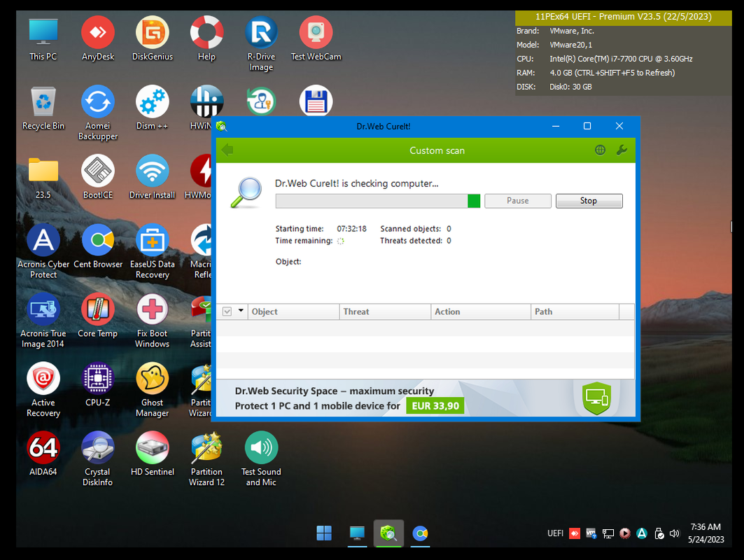Launch Aomei Backupper
744x560 pixels.
point(98,113)
